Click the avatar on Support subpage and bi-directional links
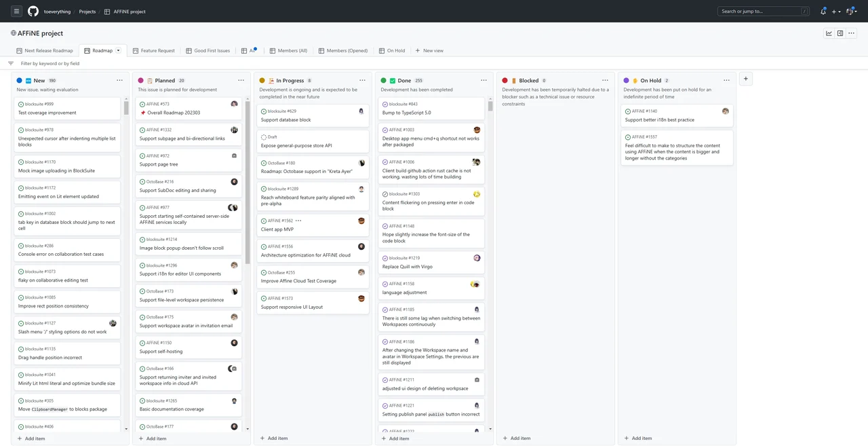 click(234, 130)
